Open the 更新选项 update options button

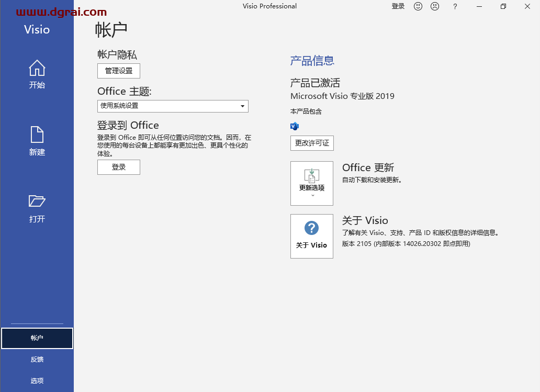point(312,183)
